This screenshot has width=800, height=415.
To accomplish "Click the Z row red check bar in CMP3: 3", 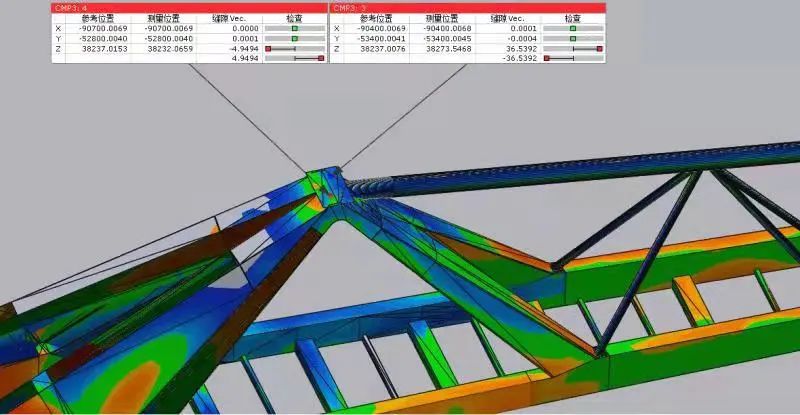I will point(573,49).
